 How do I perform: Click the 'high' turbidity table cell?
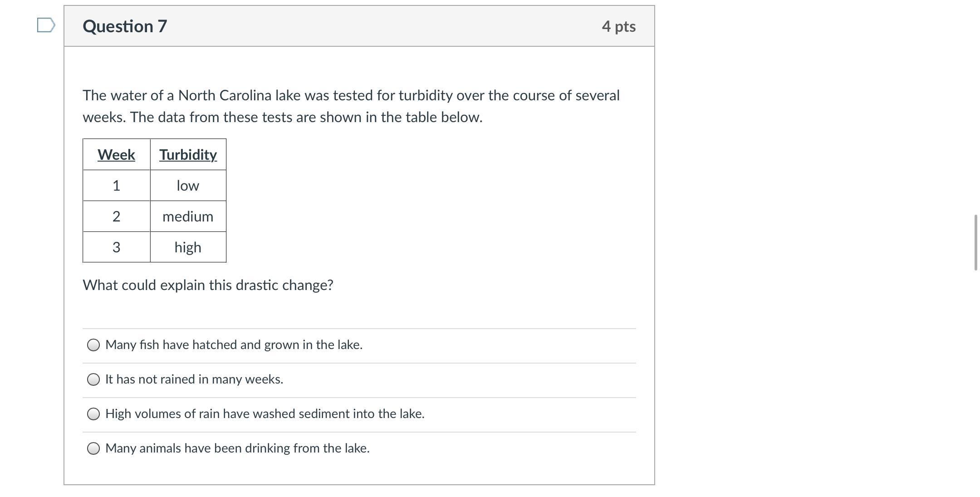point(188,247)
